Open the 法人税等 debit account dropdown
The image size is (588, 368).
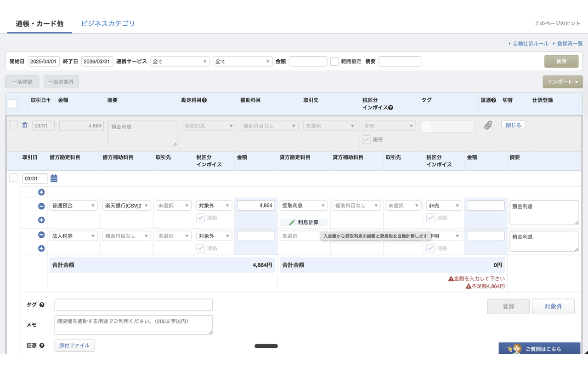(73, 236)
